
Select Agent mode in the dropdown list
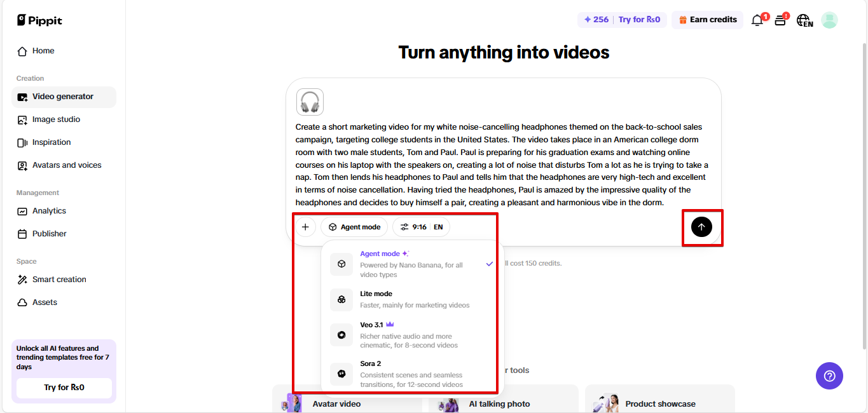[412, 264]
